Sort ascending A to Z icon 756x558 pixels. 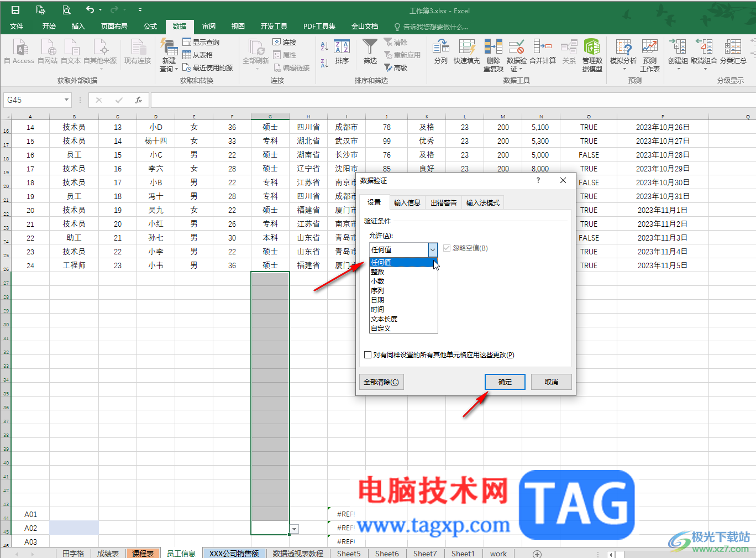pos(324,46)
